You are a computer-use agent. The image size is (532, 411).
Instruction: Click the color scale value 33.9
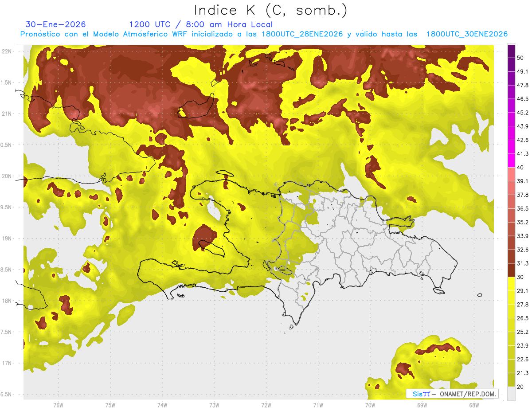click(x=523, y=236)
